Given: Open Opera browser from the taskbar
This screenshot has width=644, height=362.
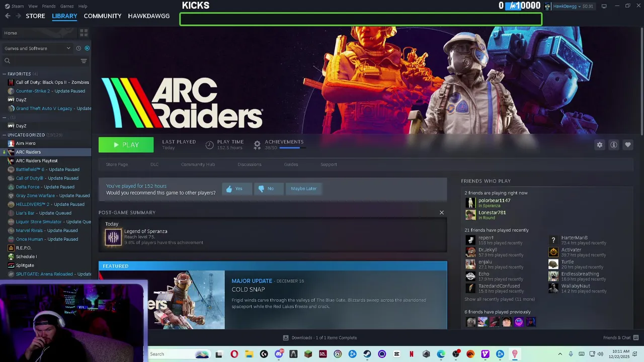Looking at the screenshot, I should 234,354.
